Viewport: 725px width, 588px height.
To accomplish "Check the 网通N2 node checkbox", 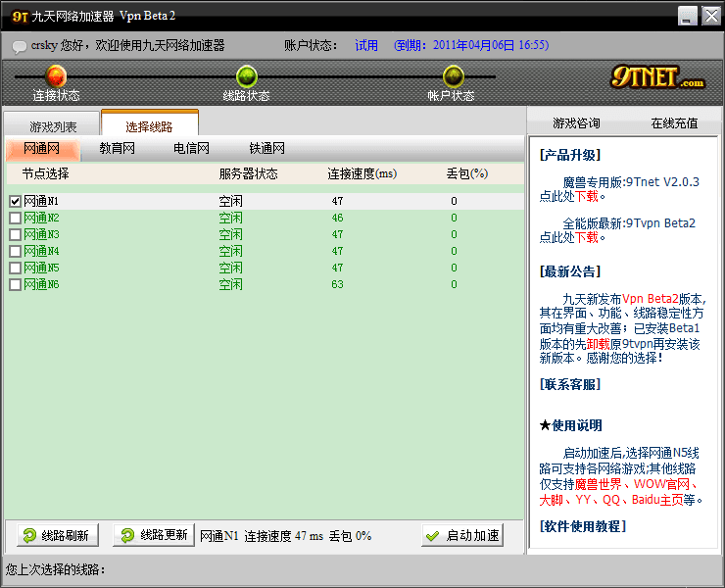I will 16,218.
